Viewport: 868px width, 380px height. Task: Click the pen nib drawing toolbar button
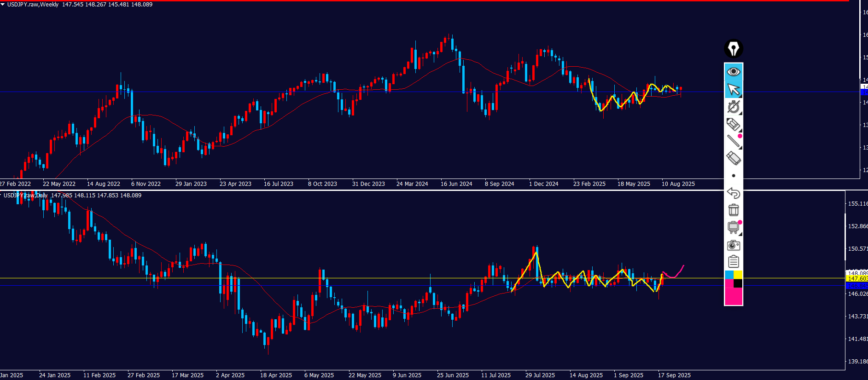[733, 49]
